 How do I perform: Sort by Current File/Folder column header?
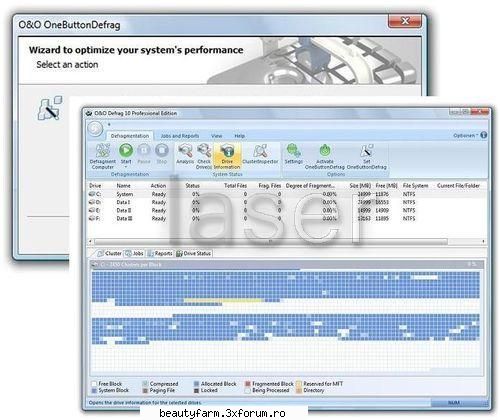pos(458,186)
